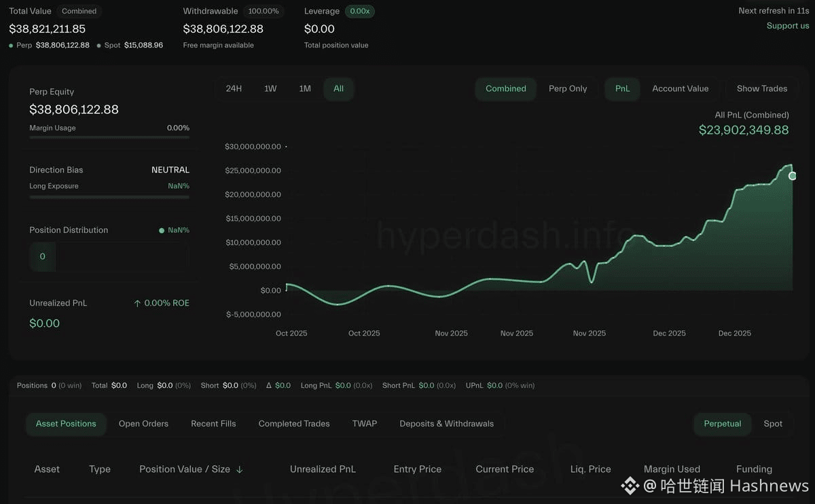This screenshot has width=815, height=504.
Task: Click the green ROE up-arrow icon
Action: coord(137,304)
